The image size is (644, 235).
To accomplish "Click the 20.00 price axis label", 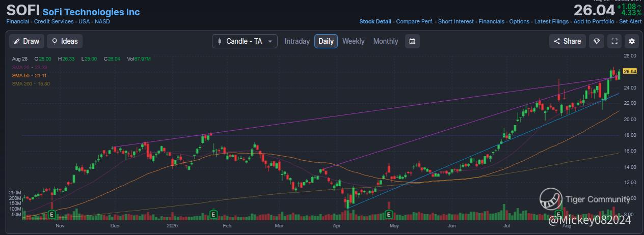I will click(x=630, y=119).
